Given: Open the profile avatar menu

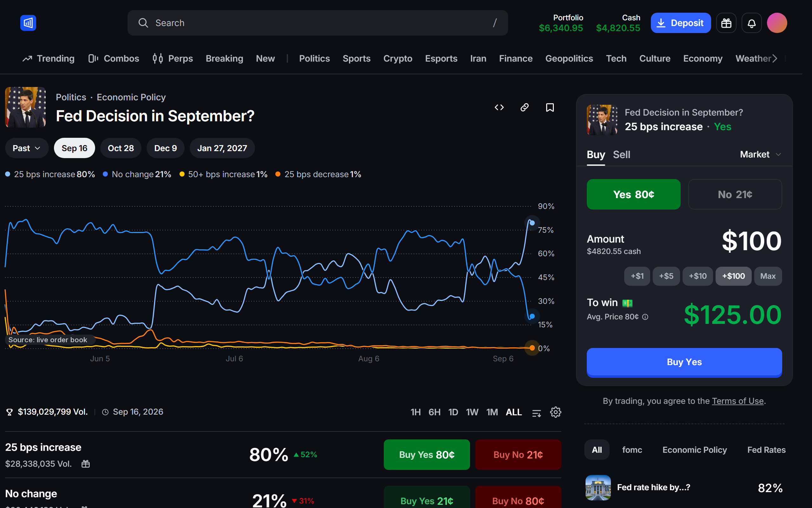Looking at the screenshot, I should (777, 23).
